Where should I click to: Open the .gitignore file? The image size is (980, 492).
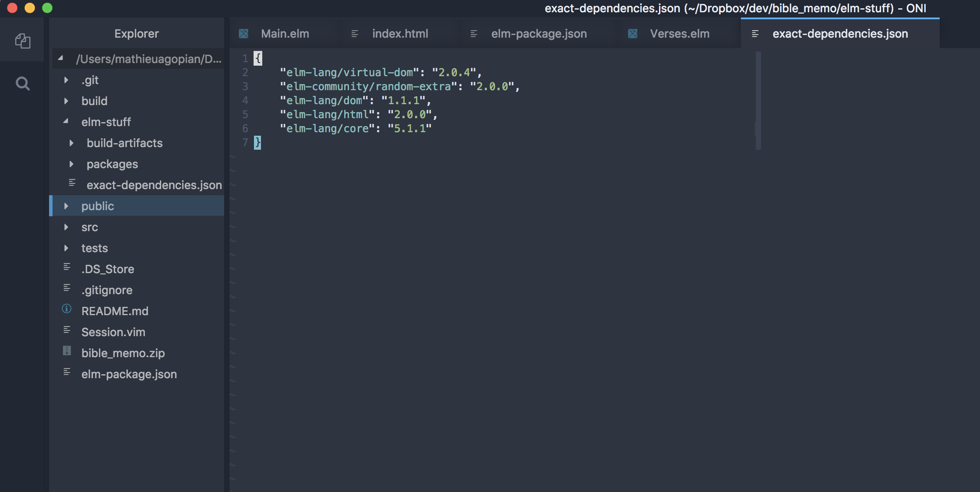click(x=106, y=290)
